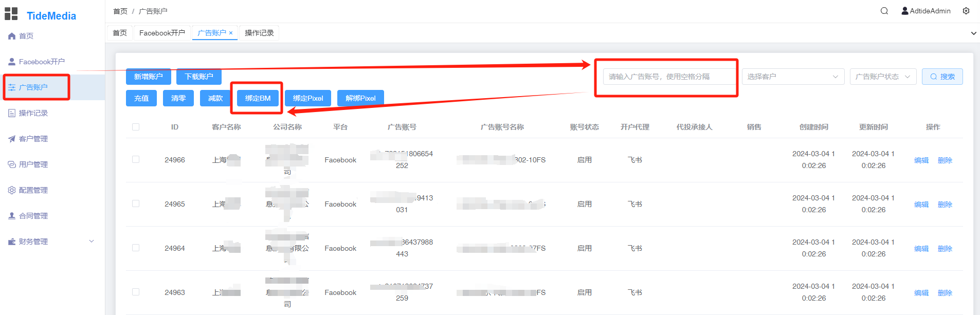Screen dimensions: 980x315
Task: Switch to the 操作记录 tab
Action: tap(259, 33)
